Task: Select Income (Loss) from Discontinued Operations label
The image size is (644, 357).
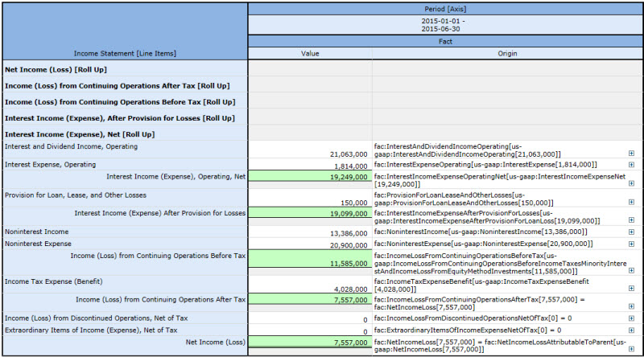Action: click(96, 318)
